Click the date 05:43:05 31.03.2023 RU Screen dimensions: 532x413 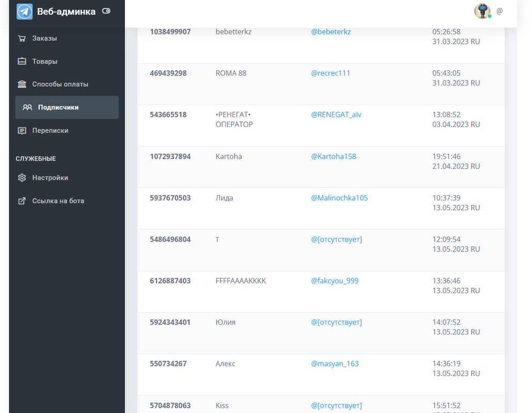(456, 78)
